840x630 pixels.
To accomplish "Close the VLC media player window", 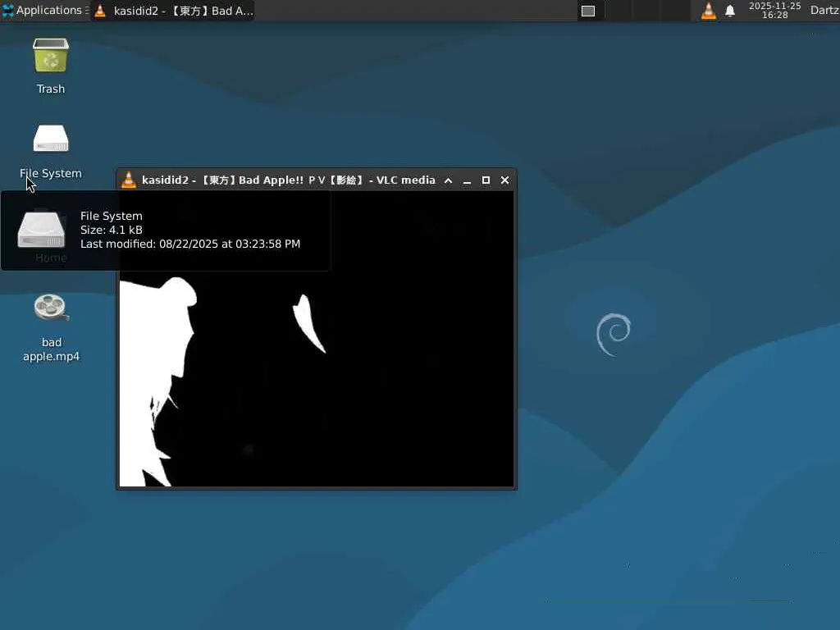I will click(504, 180).
